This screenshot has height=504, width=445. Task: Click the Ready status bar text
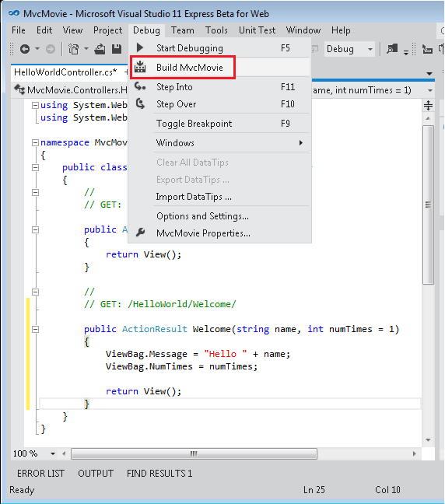[x=22, y=490]
